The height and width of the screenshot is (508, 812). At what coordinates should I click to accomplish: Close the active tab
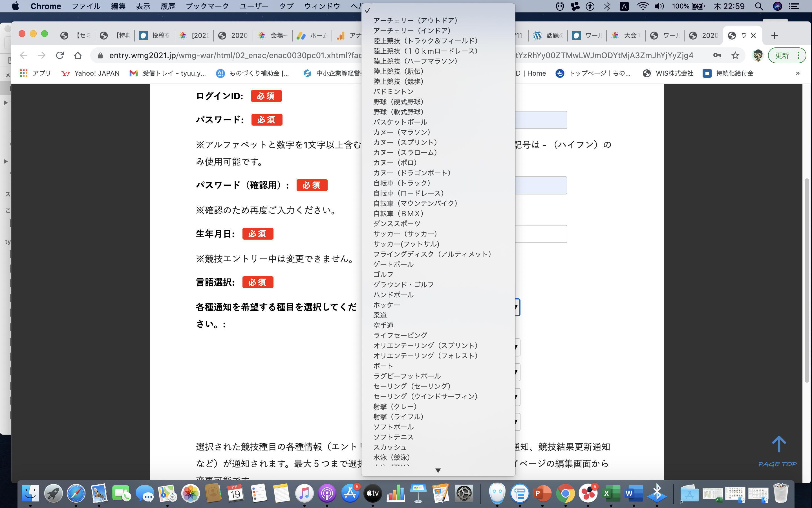click(x=753, y=36)
